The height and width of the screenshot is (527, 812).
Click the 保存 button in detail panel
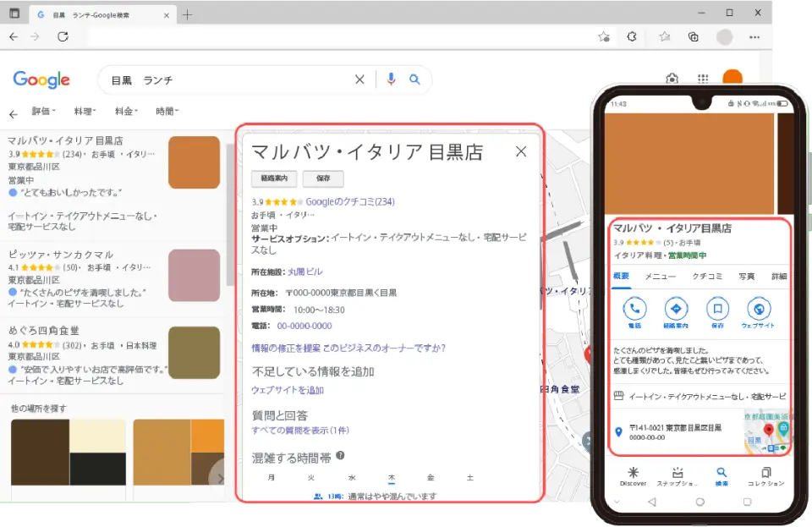(x=323, y=178)
